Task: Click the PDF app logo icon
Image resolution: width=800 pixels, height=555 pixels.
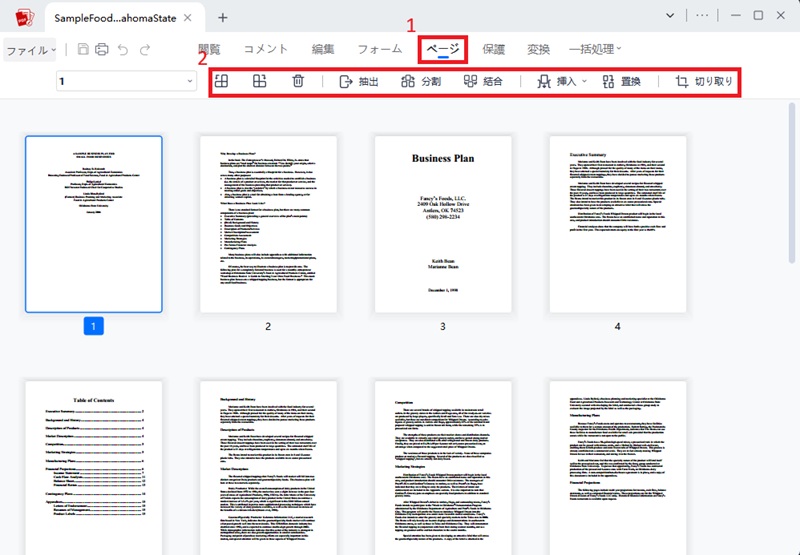Action: 24,17
